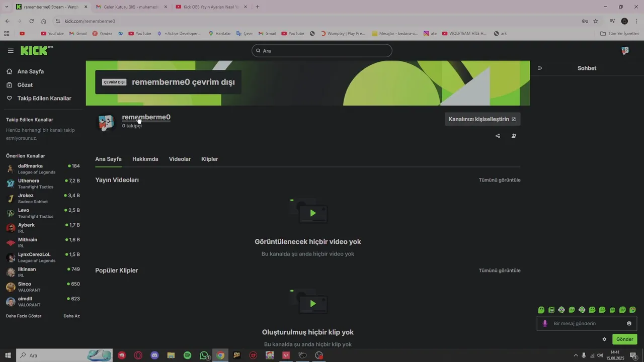Click the rememberme0 channel name link
644x362 pixels.
pyautogui.click(x=146, y=117)
